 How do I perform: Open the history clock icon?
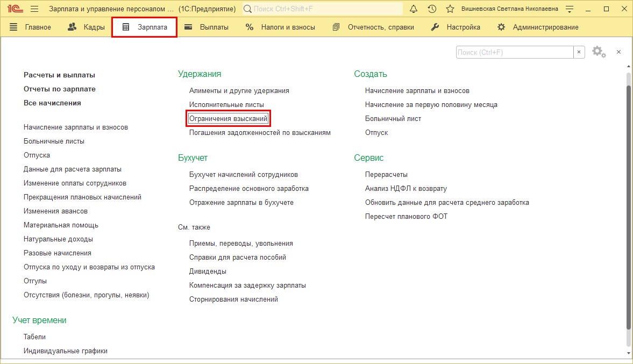[x=432, y=9]
